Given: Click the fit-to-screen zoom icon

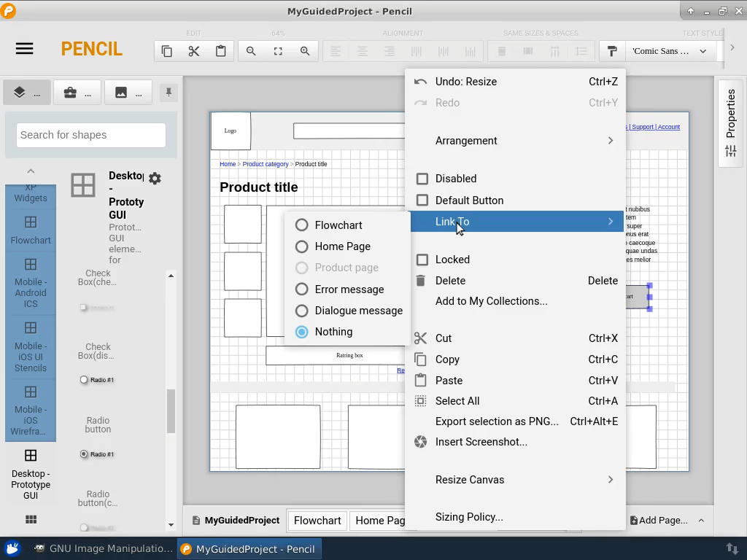Looking at the screenshot, I should click(278, 51).
